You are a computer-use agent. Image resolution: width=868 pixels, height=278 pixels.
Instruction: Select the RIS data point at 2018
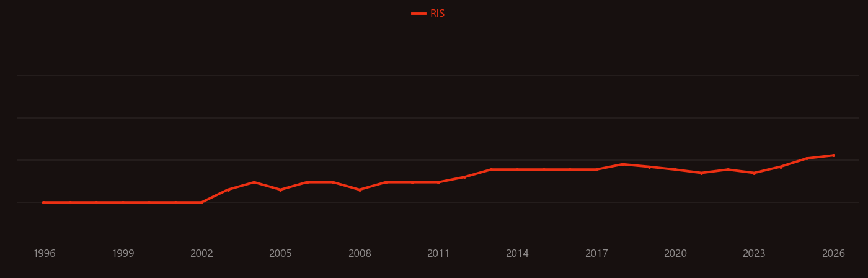point(622,164)
